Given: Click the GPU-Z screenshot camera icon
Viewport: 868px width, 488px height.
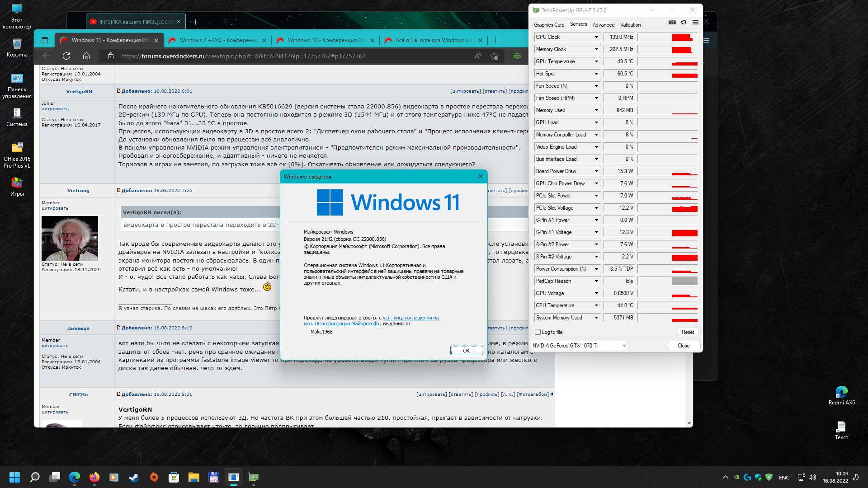Looking at the screenshot, I should [x=672, y=22].
